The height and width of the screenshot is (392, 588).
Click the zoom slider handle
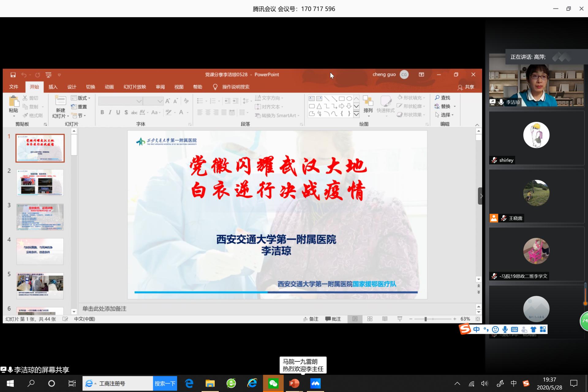click(x=425, y=319)
